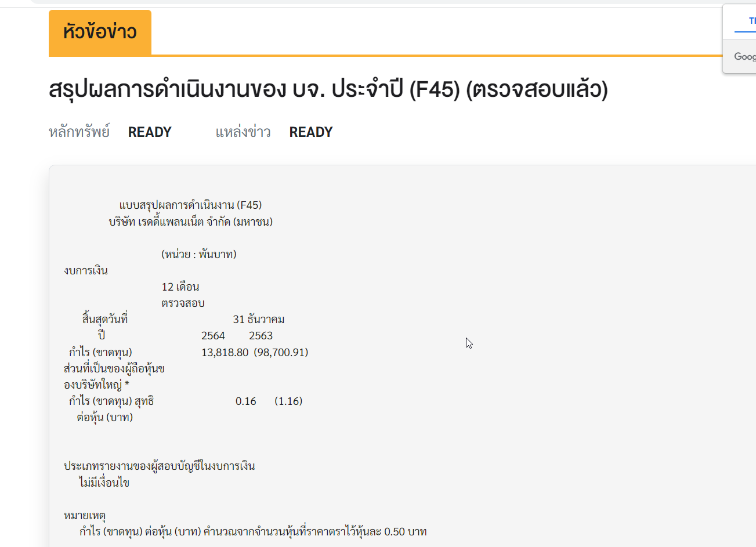Click the headline สรุปผลการดำเนินงานของ บจ. ประจำปี (F45)
Screen dimensions: 756x547
[x=328, y=90]
